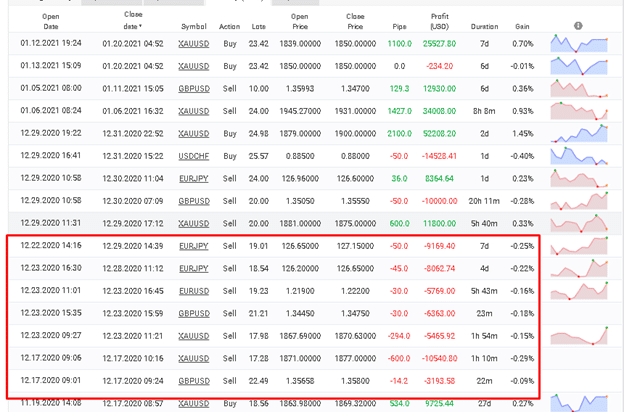624x412 pixels.
Task: Open GBPUSD link in the 12.29.2020 10:58 row
Action: 194,201
